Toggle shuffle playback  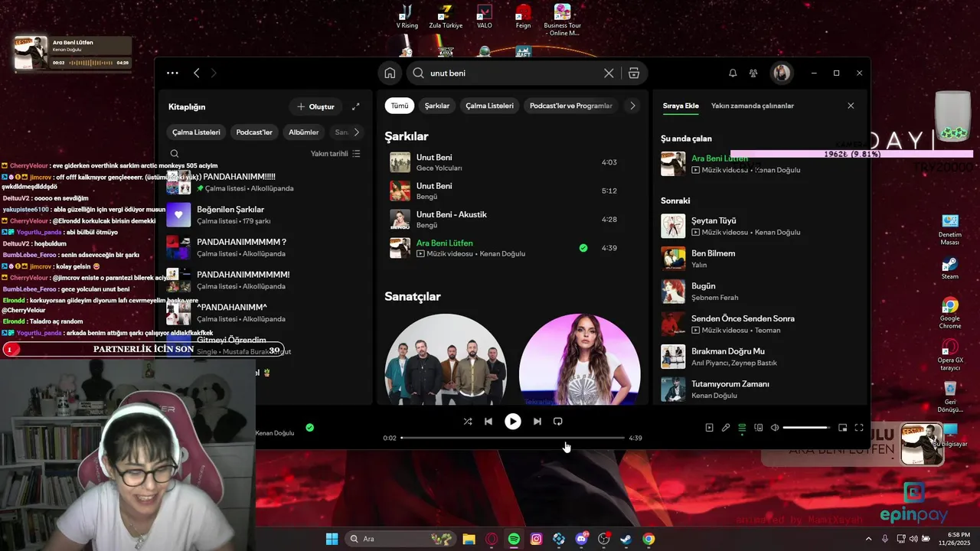[468, 422]
